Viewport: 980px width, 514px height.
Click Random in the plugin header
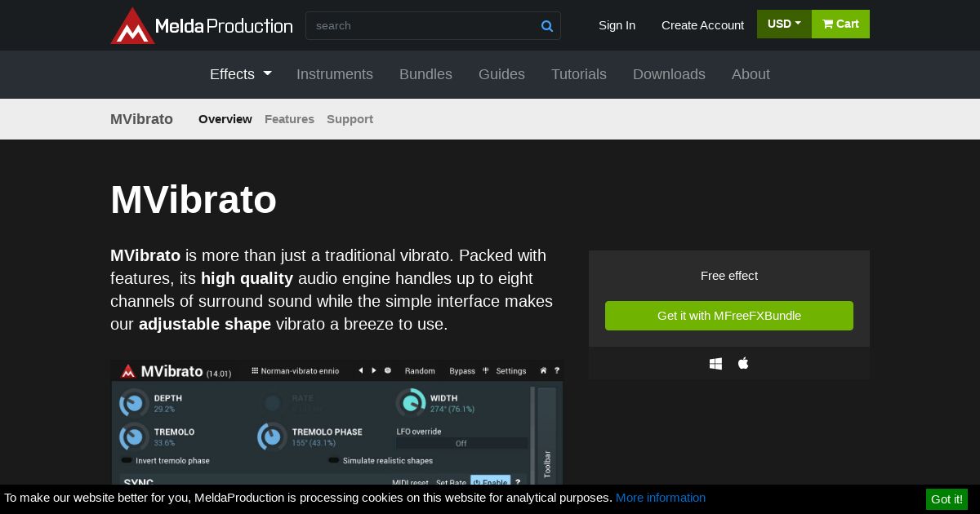(420, 371)
